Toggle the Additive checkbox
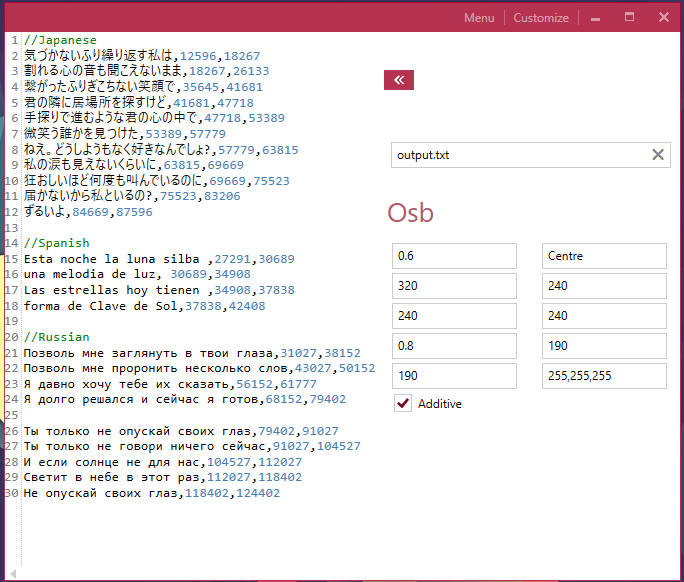The width and height of the screenshot is (684, 582). (x=403, y=403)
